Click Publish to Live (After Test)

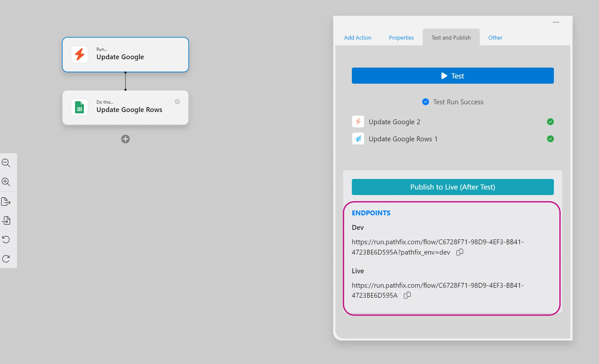click(453, 187)
